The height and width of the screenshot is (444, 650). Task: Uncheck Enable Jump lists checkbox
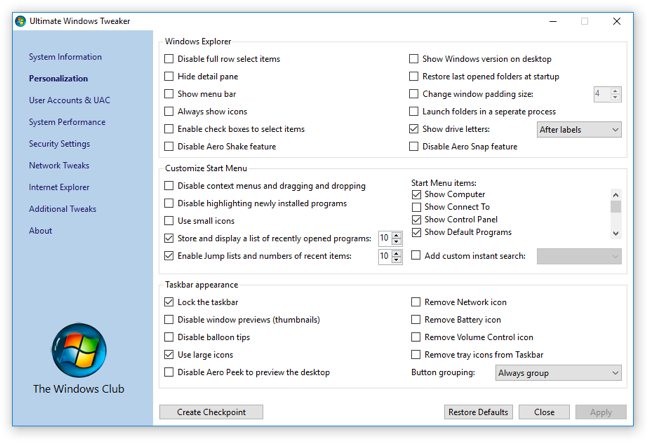click(169, 256)
